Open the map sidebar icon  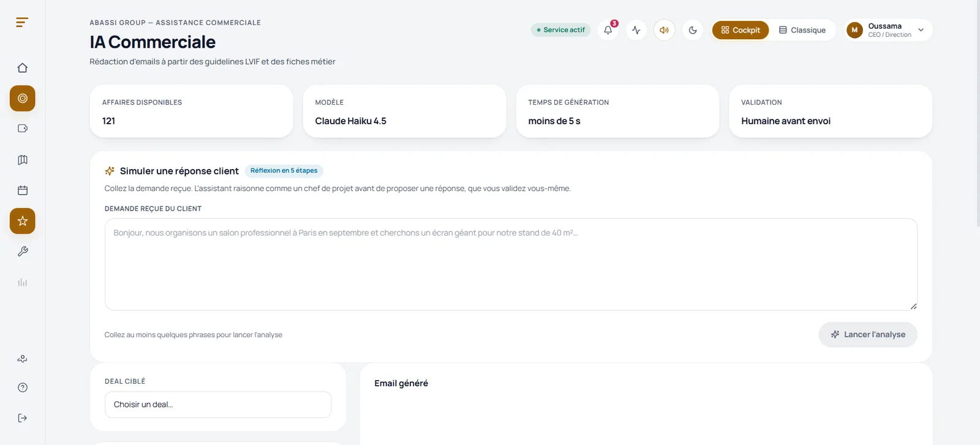23,160
